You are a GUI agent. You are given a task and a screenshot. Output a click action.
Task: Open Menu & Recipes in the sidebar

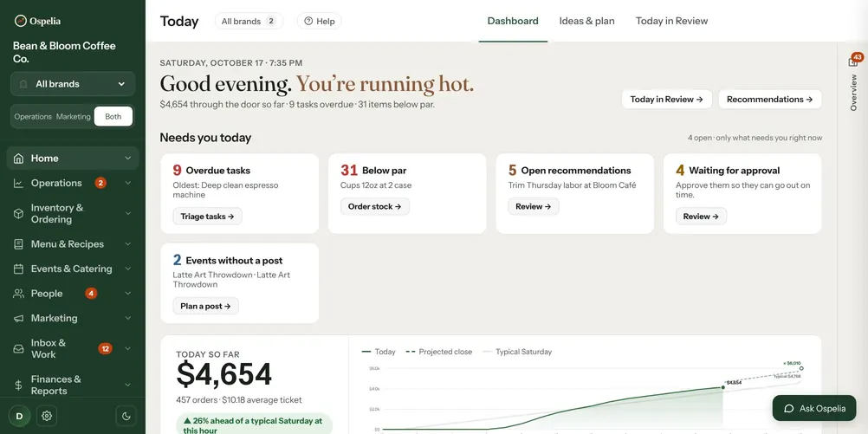tap(73, 244)
